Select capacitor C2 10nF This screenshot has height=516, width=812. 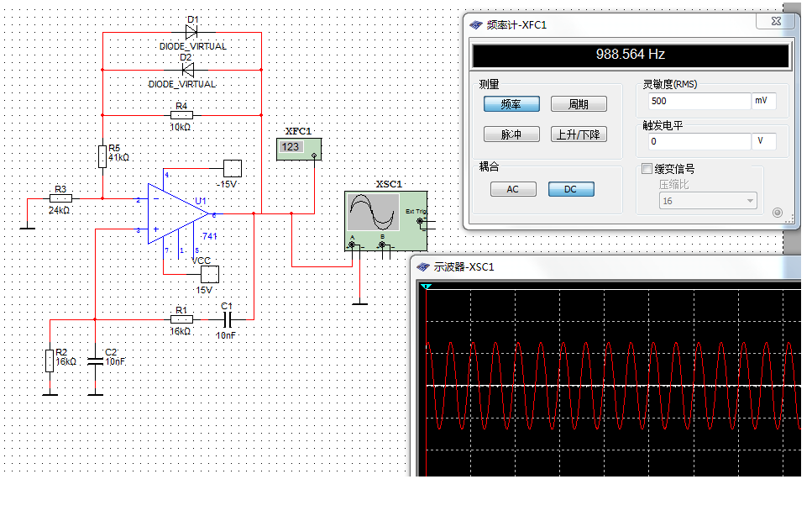click(95, 361)
